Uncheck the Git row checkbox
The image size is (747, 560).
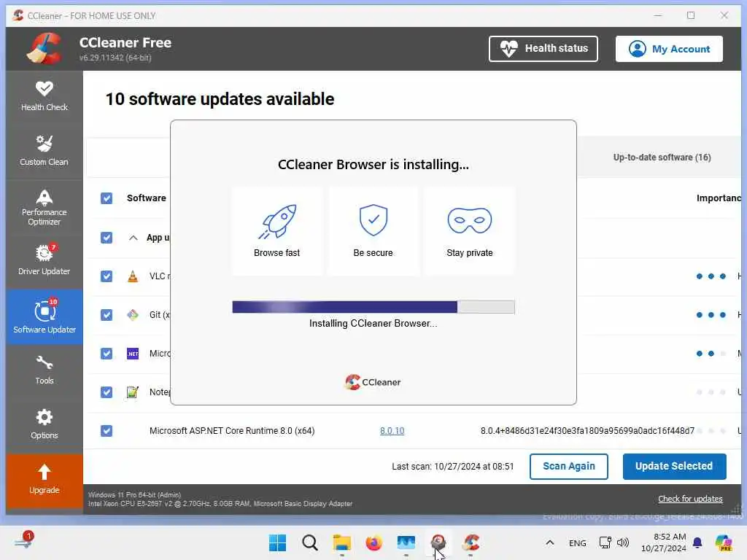[107, 315]
